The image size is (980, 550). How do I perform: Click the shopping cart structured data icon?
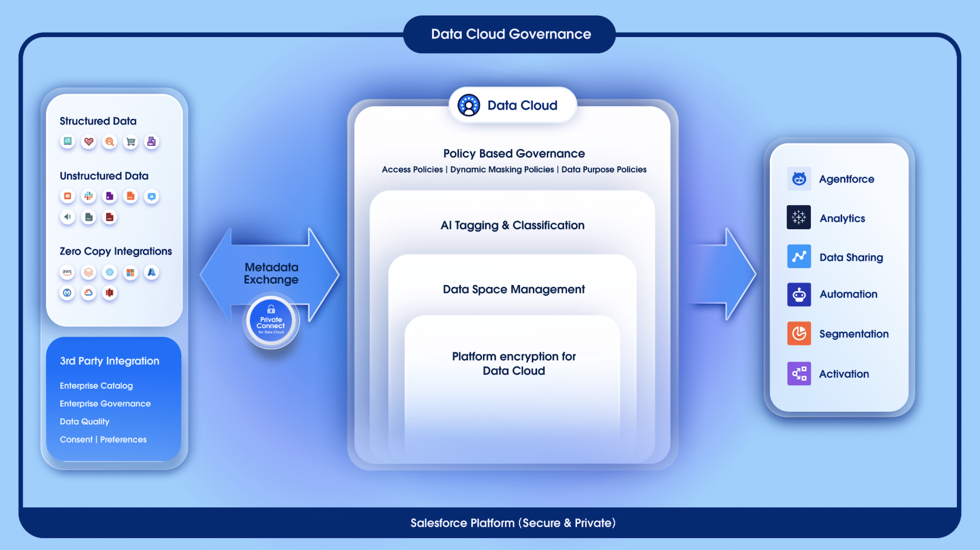coord(130,142)
